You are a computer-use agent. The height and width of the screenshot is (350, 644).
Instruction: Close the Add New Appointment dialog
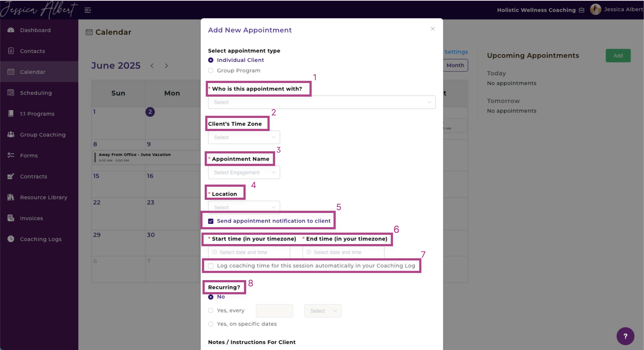click(x=433, y=29)
